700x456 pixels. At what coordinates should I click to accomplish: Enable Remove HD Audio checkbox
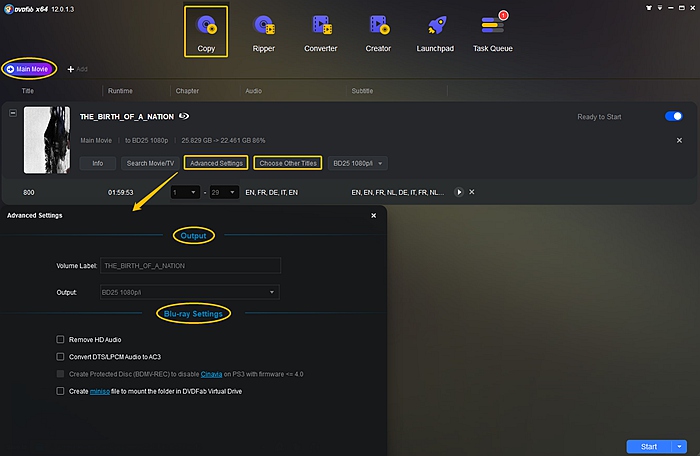[60, 339]
